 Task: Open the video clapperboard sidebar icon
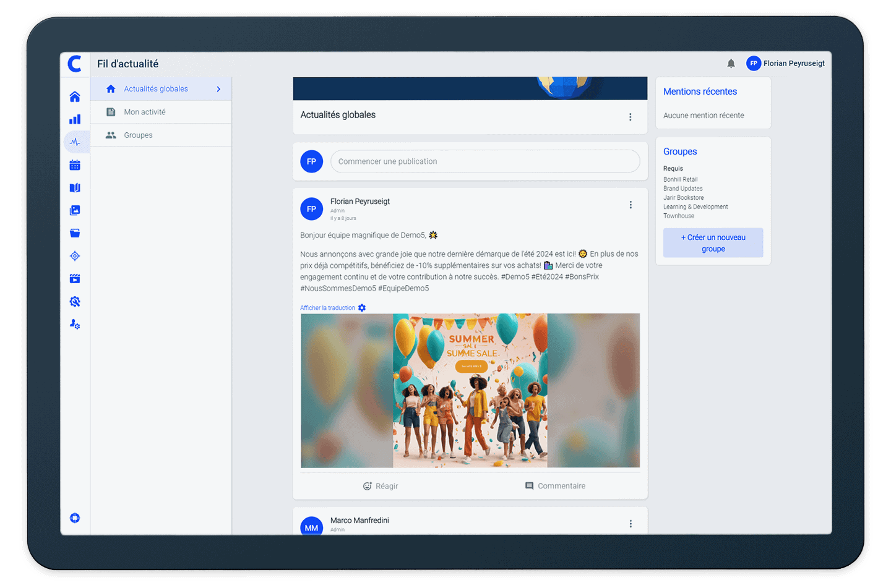75,279
